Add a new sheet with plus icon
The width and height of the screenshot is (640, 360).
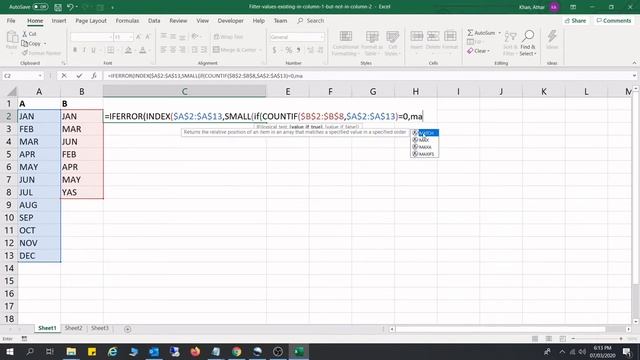tap(127, 329)
